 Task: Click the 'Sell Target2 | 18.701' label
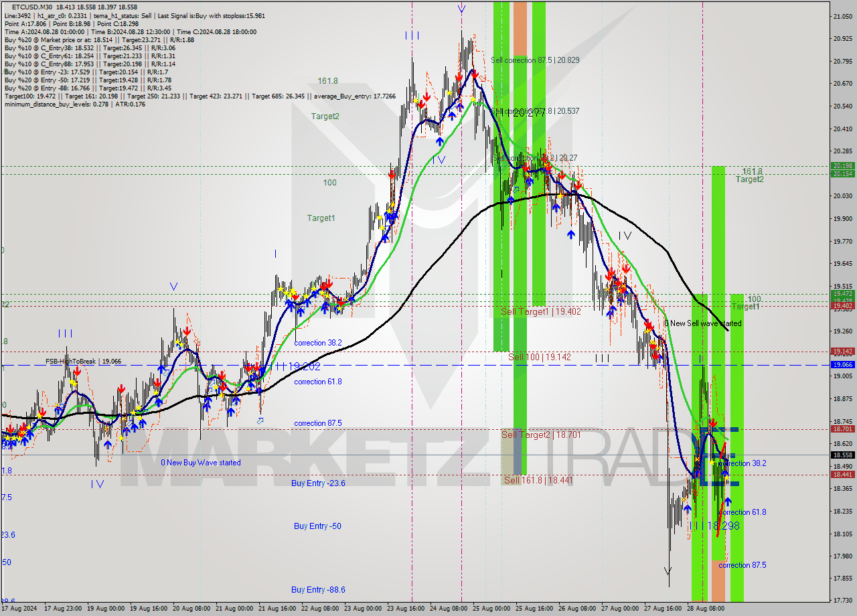[x=541, y=435]
